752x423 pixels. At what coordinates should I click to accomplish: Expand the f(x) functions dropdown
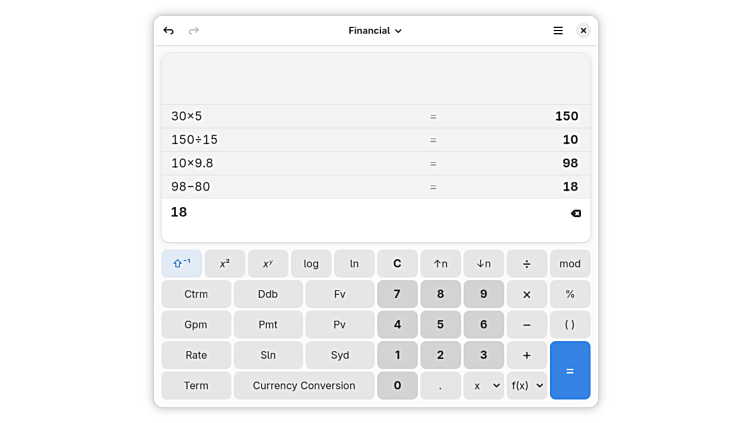527,386
